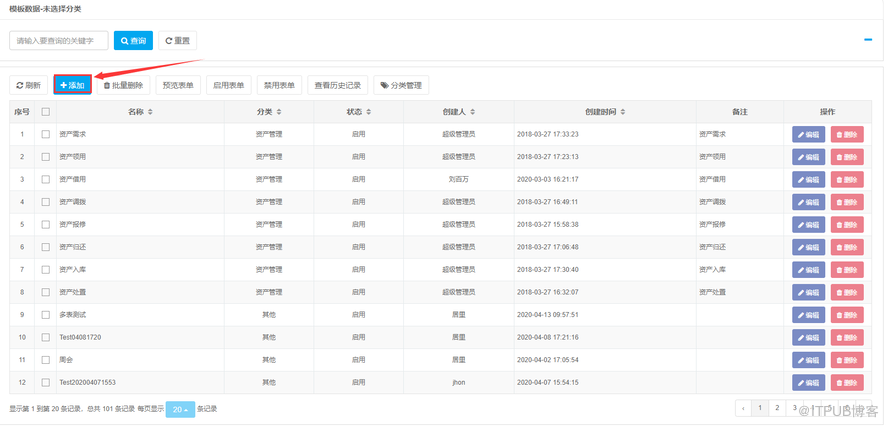Click the blue 查询 search button
Image resolution: width=888 pixels, height=426 pixels.
tap(132, 41)
